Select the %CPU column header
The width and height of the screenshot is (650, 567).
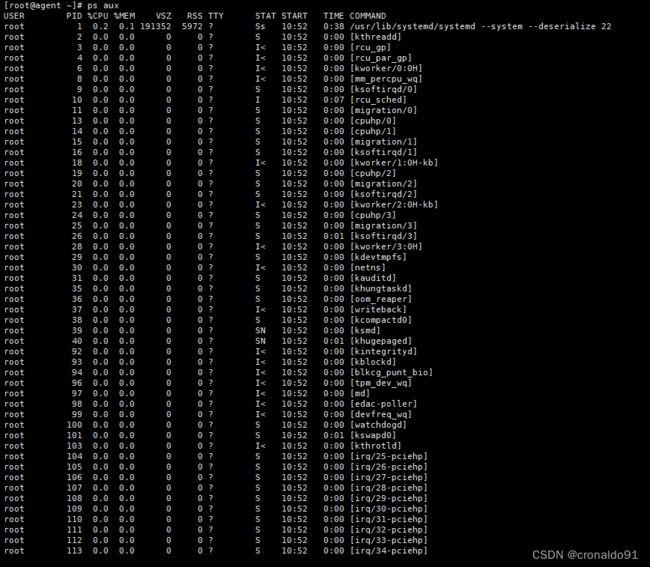click(98, 16)
